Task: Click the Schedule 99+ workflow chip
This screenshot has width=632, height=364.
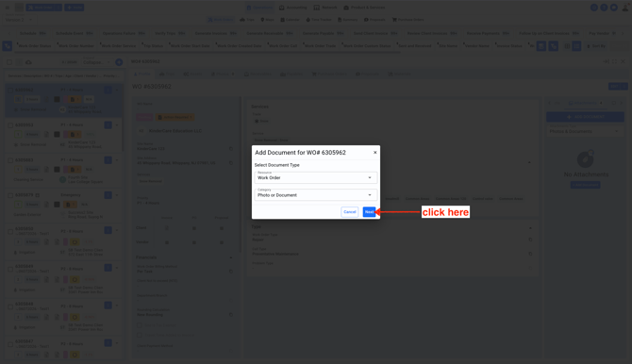Action: pos(33,33)
